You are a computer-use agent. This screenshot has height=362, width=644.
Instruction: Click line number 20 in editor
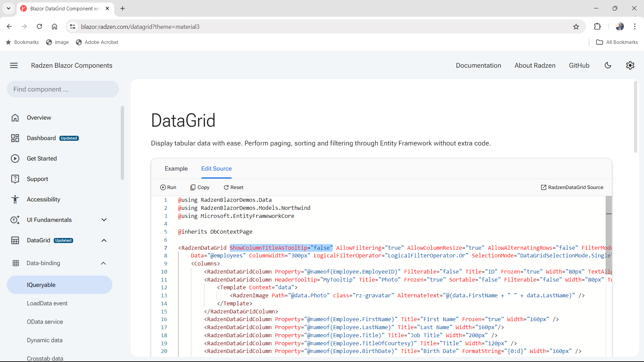tap(164, 351)
